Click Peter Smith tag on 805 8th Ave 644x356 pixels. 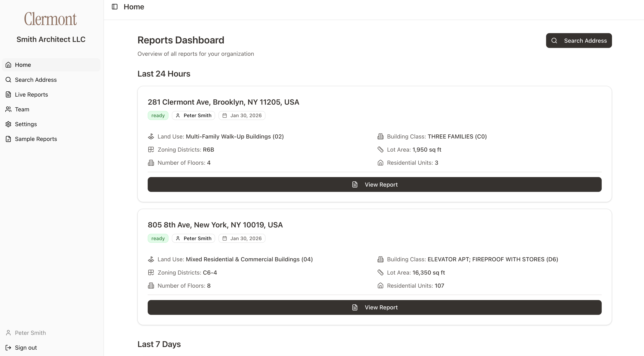(x=194, y=238)
